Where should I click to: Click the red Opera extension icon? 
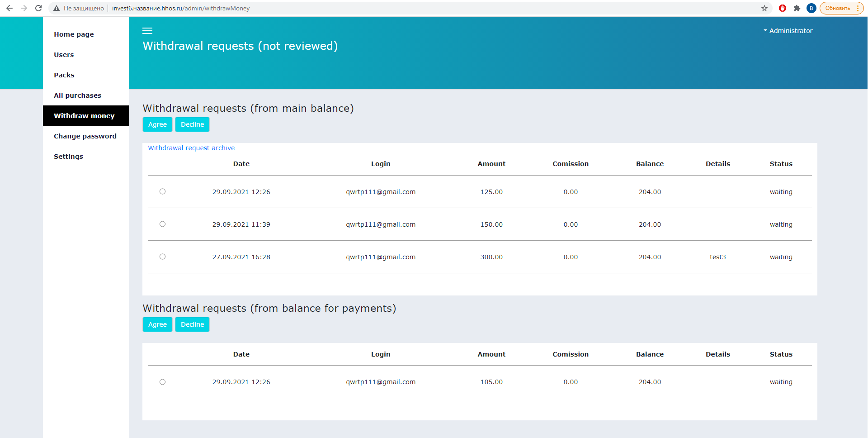coord(783,8)
